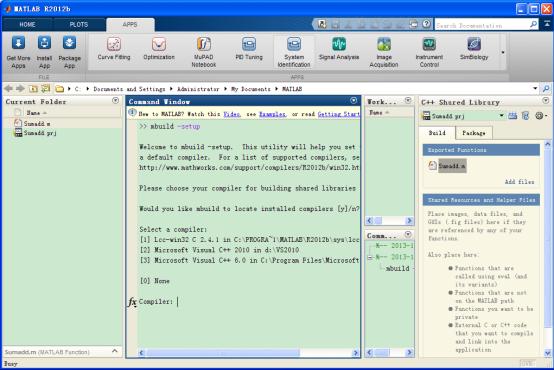Click the Search Documentation field
This screenshot has width=554, height=370.
482,25
